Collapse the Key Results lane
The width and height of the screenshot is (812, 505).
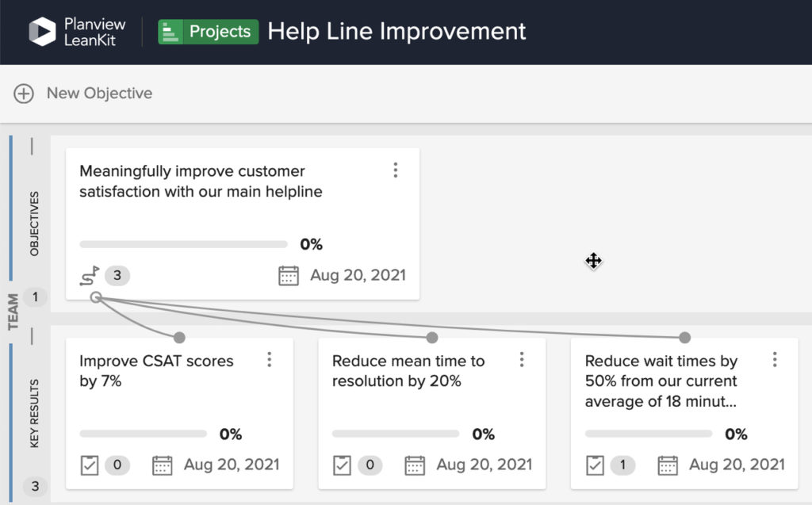pyautogui.click(x=32, y=336)
